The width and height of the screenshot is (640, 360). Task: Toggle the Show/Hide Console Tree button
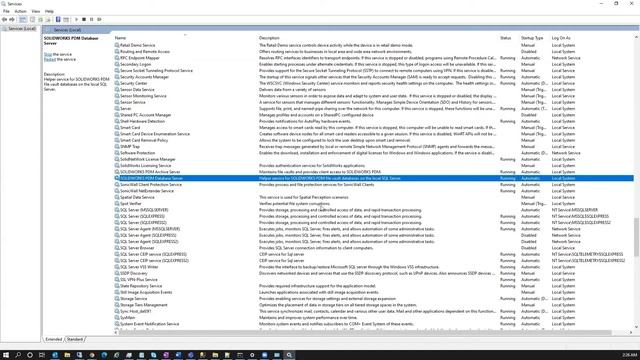[23, 20]
